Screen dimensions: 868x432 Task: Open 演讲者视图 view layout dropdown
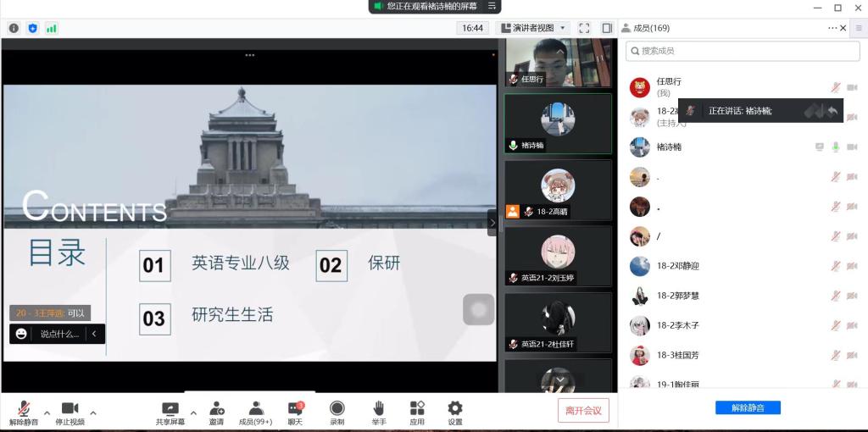pyautogui.click(x=532, y=28)
